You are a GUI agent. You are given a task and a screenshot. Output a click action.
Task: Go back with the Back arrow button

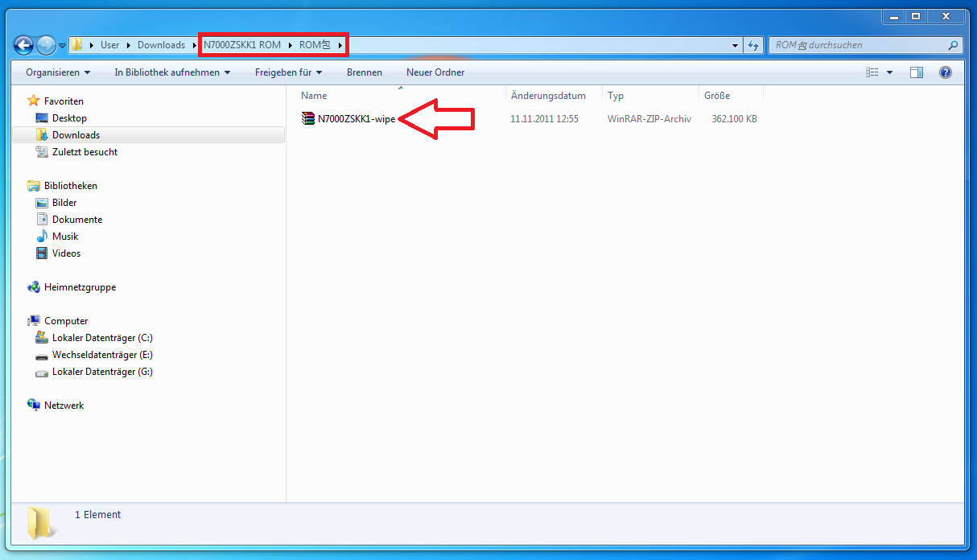(x=23, y=45)
